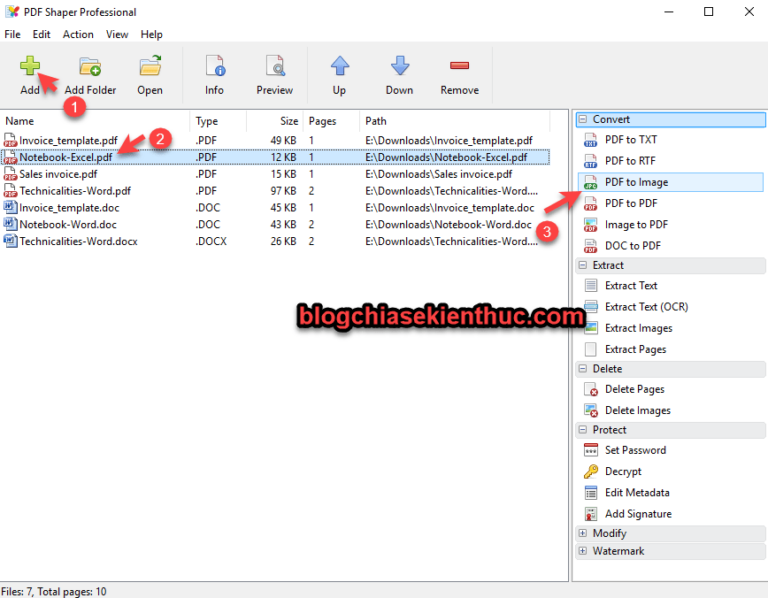Open the Action menu

(78, 34)
